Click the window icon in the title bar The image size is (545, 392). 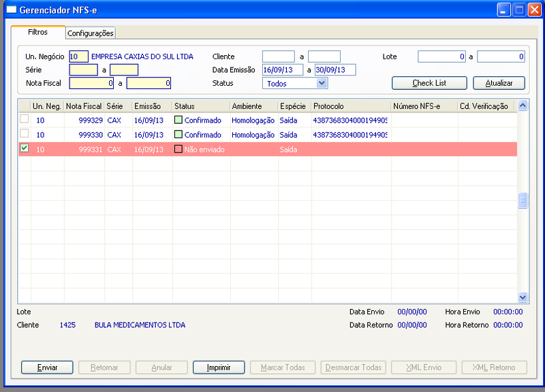click(12, 10)
